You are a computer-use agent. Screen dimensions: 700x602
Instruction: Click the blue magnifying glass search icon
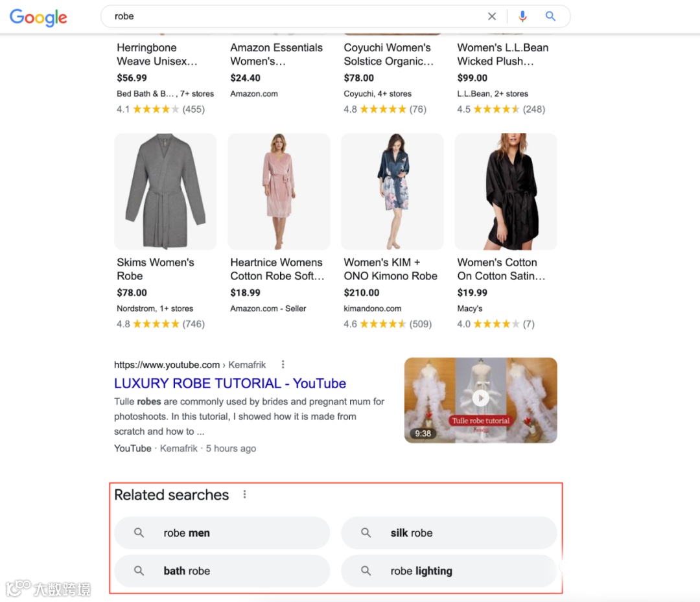click(x=550, y=16)
